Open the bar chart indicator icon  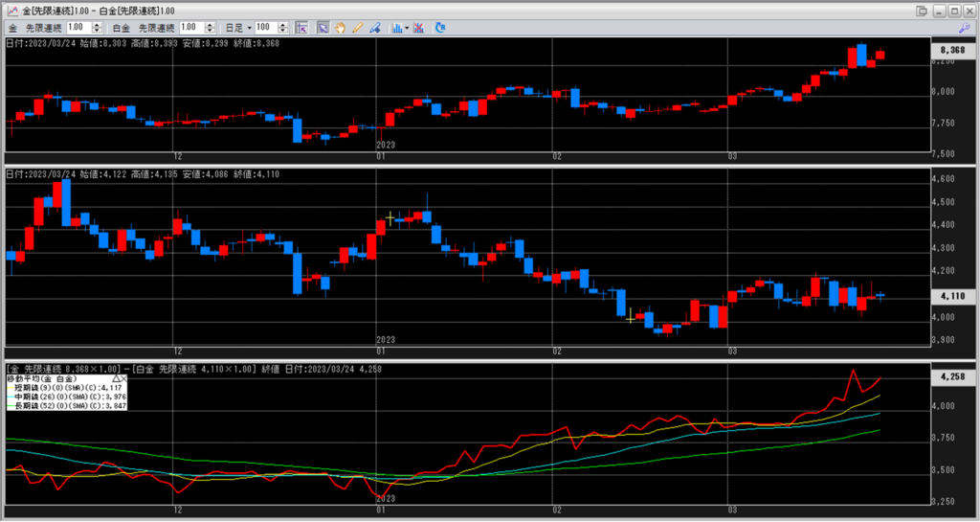tap(396, 28)
